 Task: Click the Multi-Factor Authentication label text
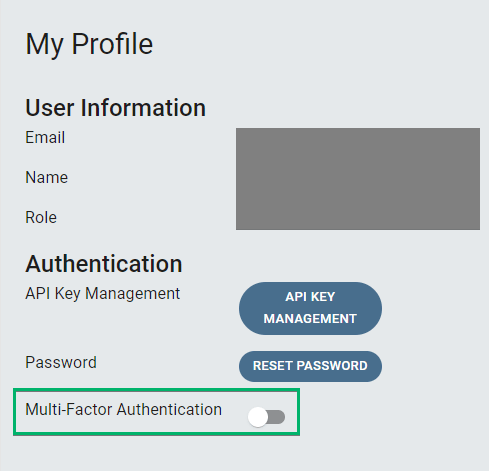click(124, 409)
